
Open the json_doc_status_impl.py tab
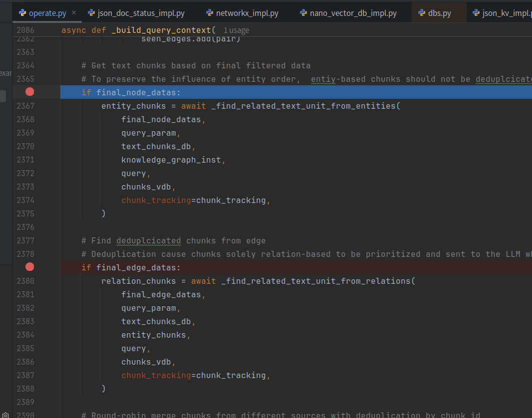(x=136, y=13)
